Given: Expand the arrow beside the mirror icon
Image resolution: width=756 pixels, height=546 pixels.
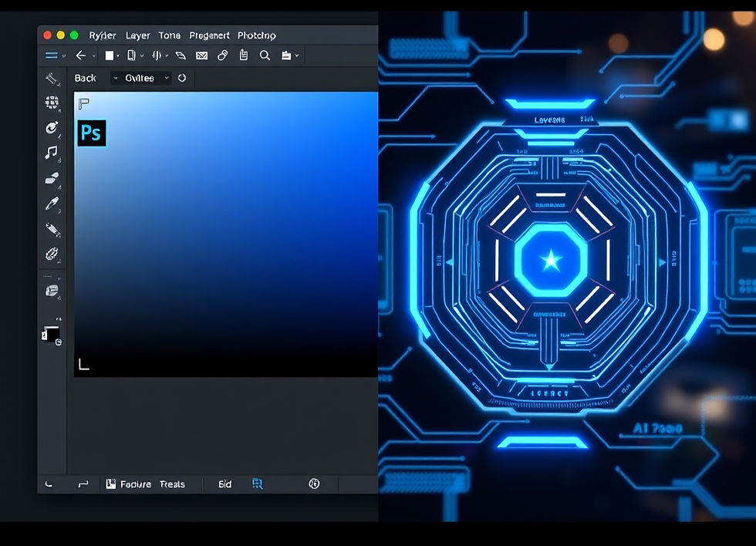Looking at the screenshot, I should 167,56.
